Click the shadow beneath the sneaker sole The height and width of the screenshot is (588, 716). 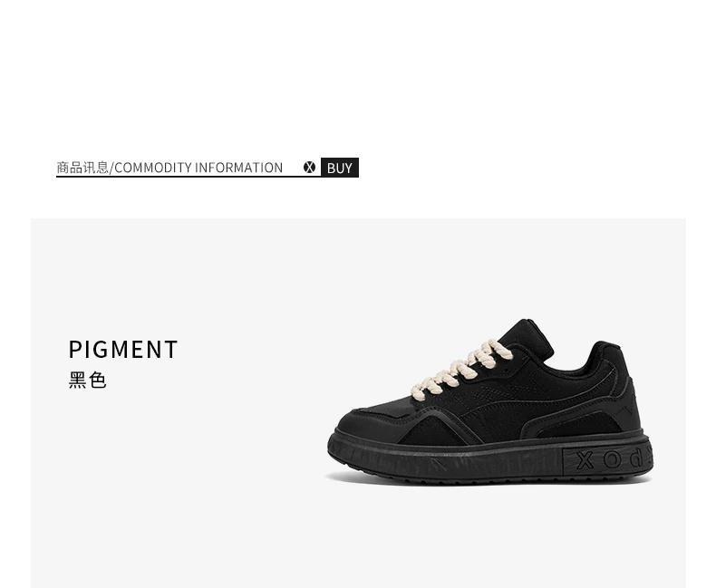(x=489, y=480)
